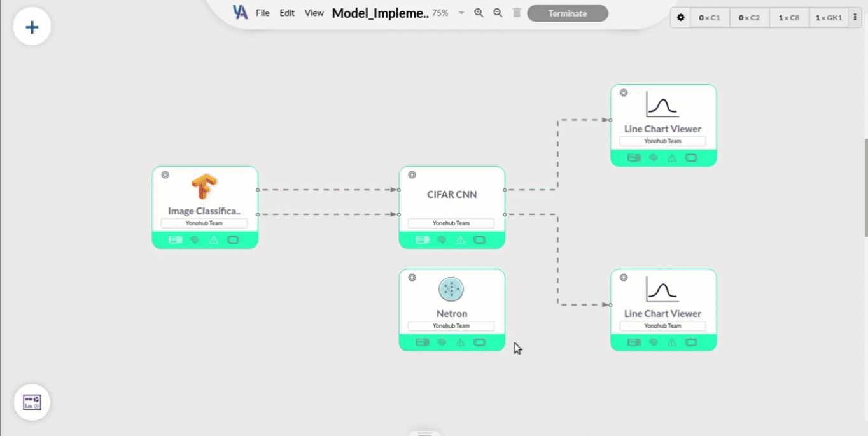Click input port of lower Line Chart Viewer

coord(610,305)
